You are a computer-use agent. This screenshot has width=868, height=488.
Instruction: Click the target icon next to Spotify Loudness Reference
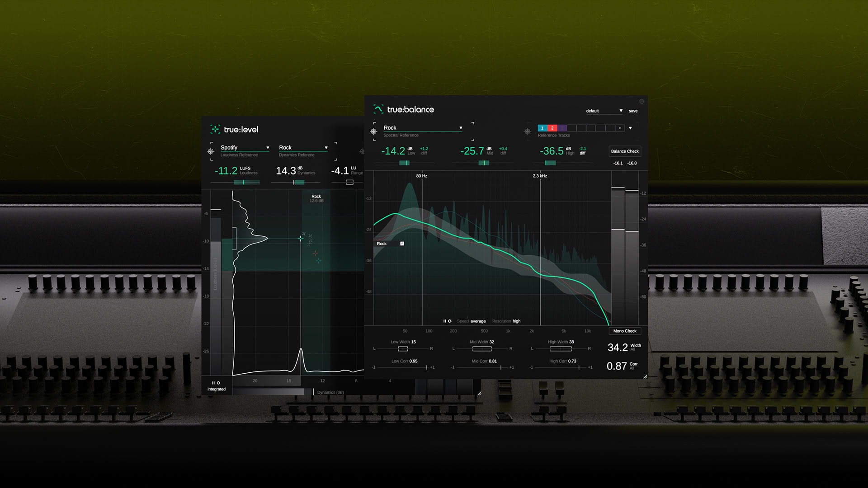(x=210, y=150)
